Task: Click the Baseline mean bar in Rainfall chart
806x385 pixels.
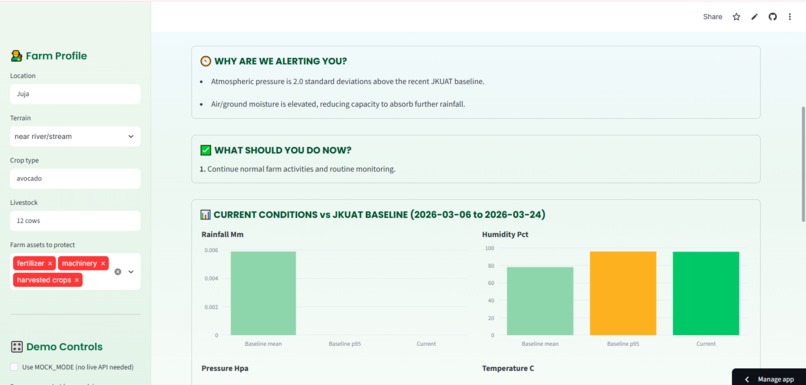Action: pos(263,293)
